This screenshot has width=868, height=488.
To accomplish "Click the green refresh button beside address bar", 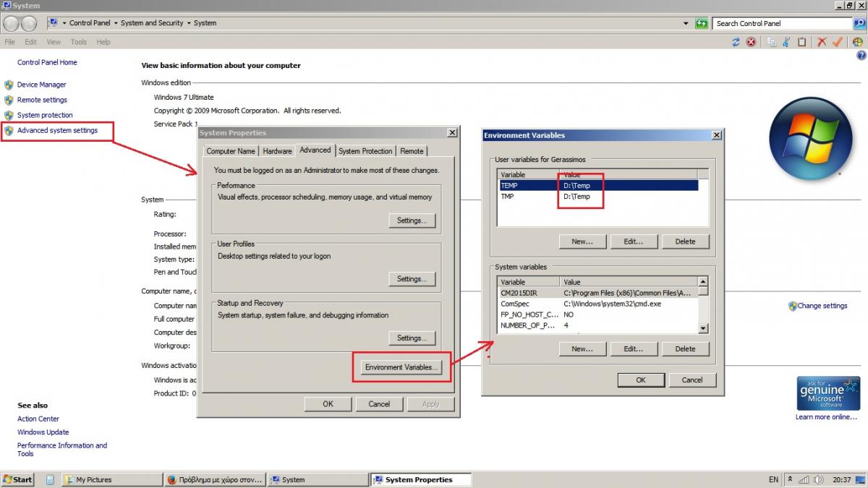I will pyautogui.click(x=701, y=23).
